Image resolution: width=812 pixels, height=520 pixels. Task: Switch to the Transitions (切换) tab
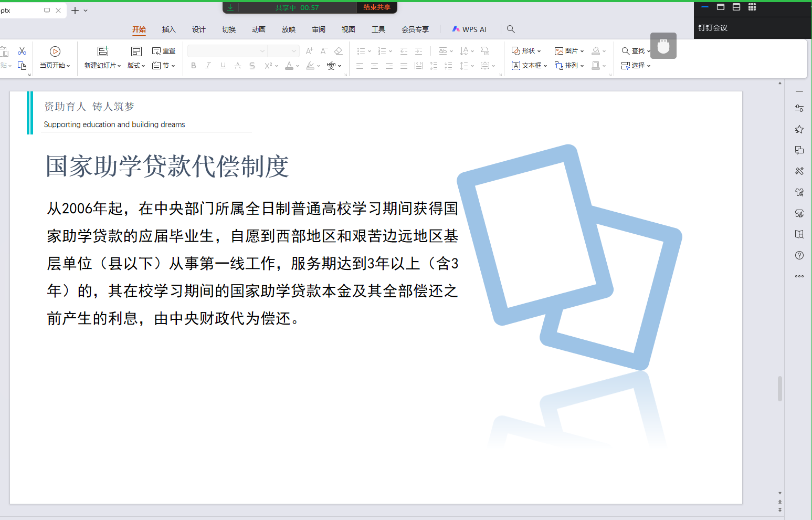[x=229, y=29]
